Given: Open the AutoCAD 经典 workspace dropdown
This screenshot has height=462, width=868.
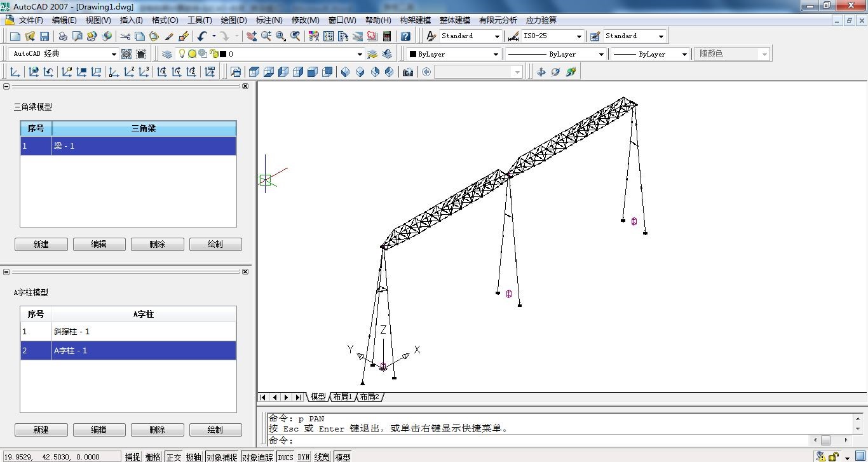Looking at the screenshot, I should point(114,55).
